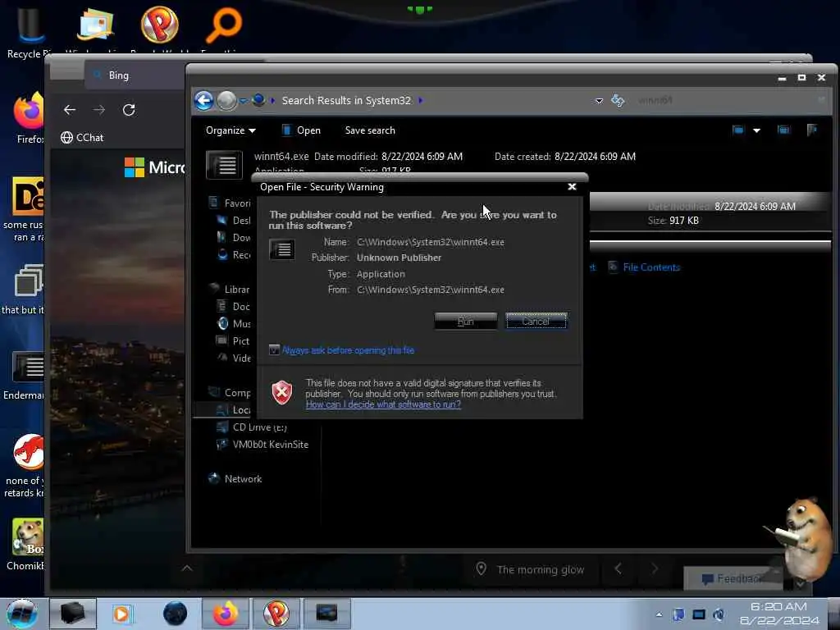Select VM0b0t KevinSite drive

pyautogui.click(x=262, y=444)
